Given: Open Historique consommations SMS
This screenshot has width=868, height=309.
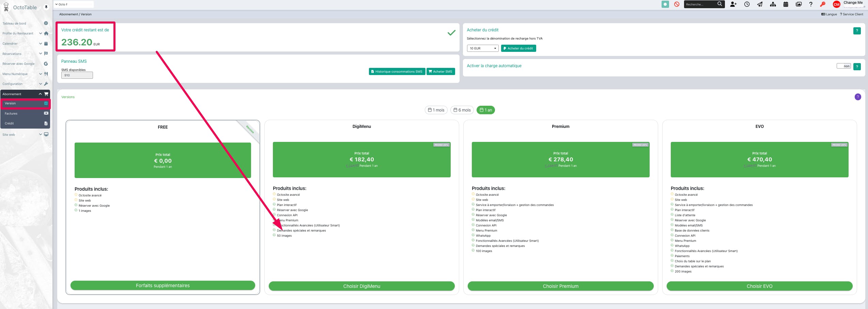Looking at the screenshot, I should pos(397,72).
